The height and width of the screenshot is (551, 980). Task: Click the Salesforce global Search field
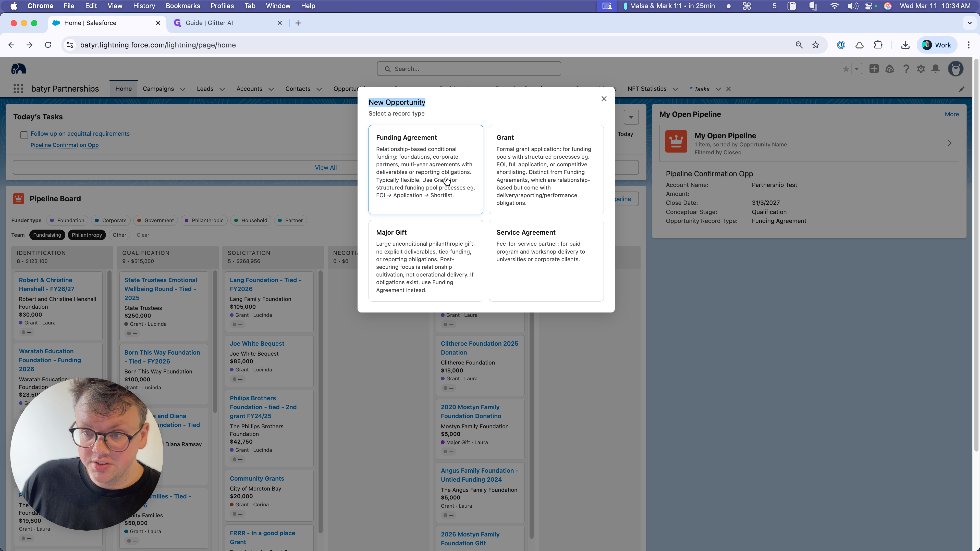(x=469, y=69)
